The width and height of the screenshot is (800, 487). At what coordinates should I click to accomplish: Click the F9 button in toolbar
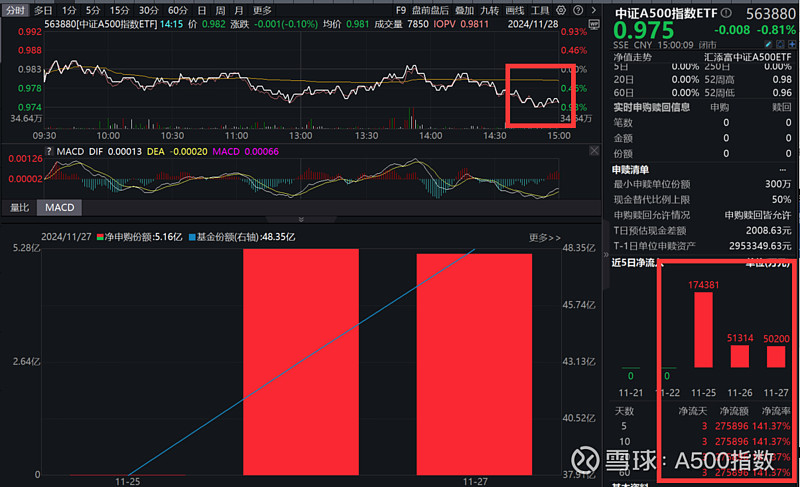tap(401, 10)
